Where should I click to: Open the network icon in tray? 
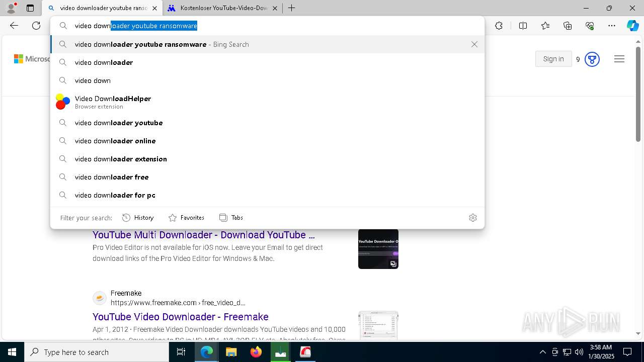click(x=567, y=352)
